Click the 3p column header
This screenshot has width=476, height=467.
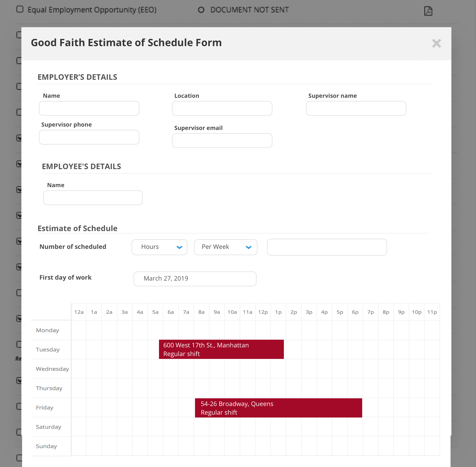[309, 312]
